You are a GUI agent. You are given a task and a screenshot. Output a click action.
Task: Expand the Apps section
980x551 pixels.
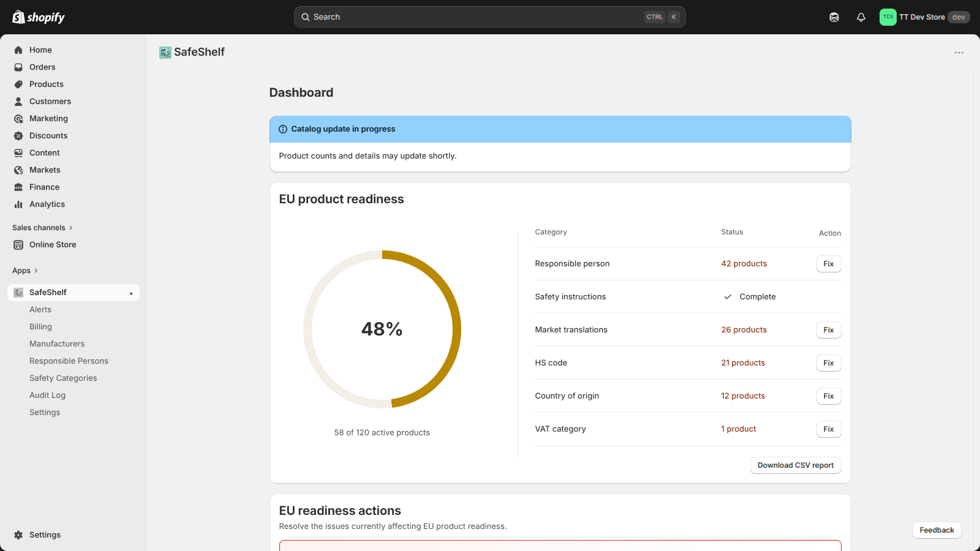pos(25,271)
